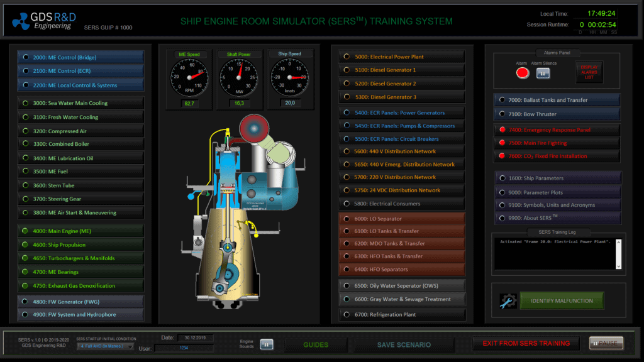Click the Date field showing 30.12.2019
The image size is (644, 362).
pos(195,337)
